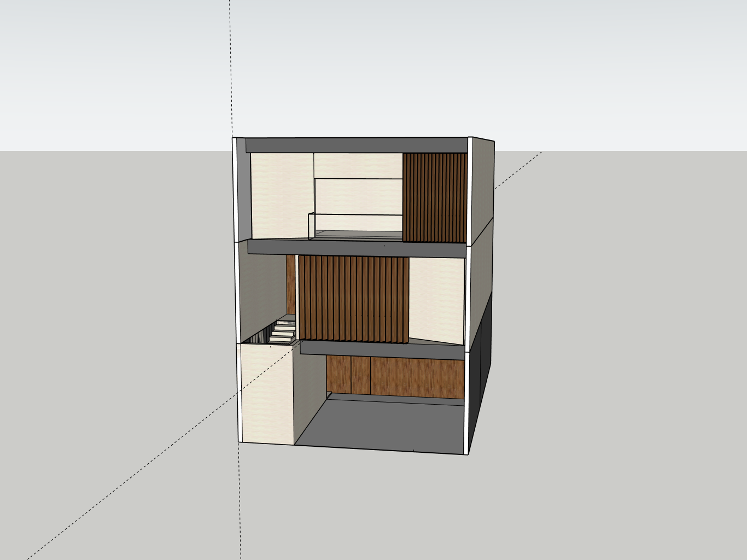
Task: Select the middle-floor right cream wall
Action: (436, 298)
